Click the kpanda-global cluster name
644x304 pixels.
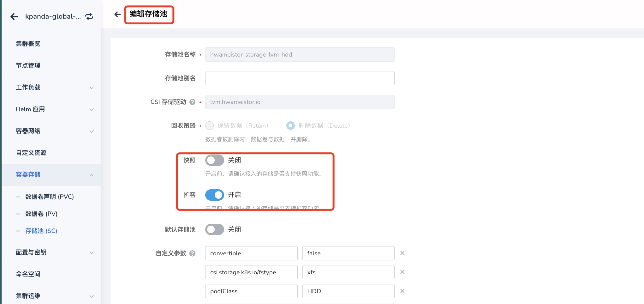click(x=53, y=16)
